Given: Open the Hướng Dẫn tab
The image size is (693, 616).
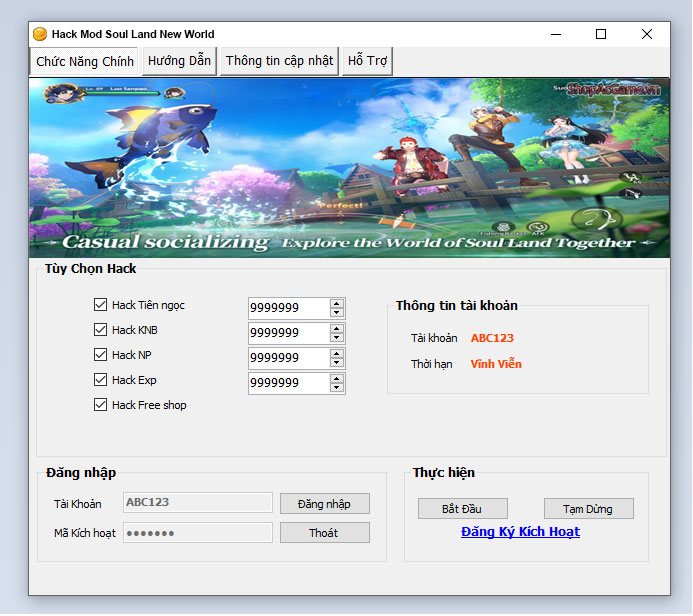Looking at the screenshot, I should 179,61.
